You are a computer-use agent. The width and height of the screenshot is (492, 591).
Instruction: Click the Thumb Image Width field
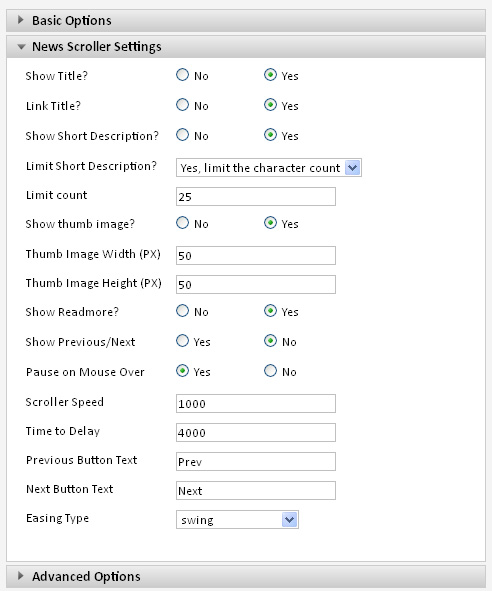point(256,256)
